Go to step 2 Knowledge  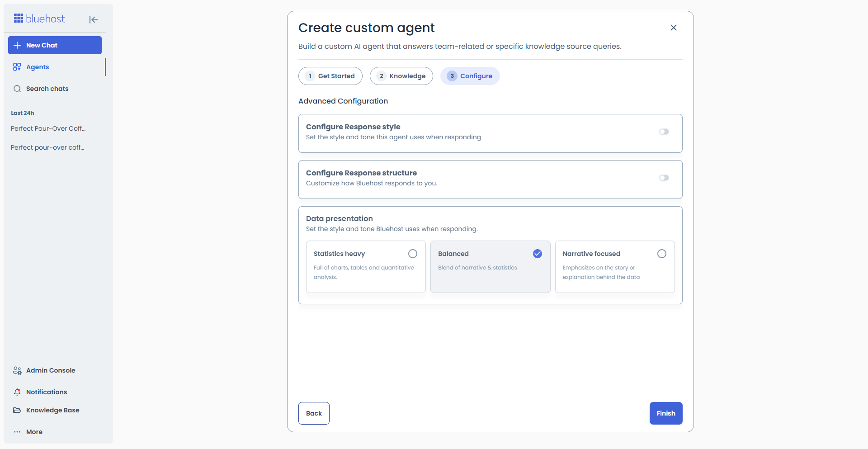(401, 76)
